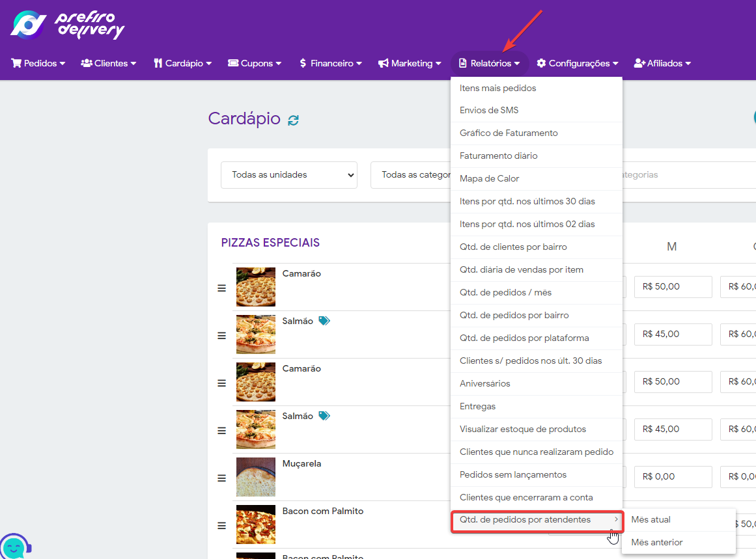Open the Financeiro dropdown menu
Screen dimensions: 756x559
tap(330, 63)
